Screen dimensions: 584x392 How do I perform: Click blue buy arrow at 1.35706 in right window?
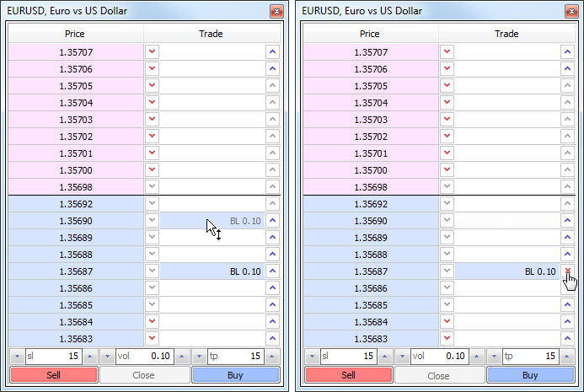pyautogui.click(x=567, y=69)
